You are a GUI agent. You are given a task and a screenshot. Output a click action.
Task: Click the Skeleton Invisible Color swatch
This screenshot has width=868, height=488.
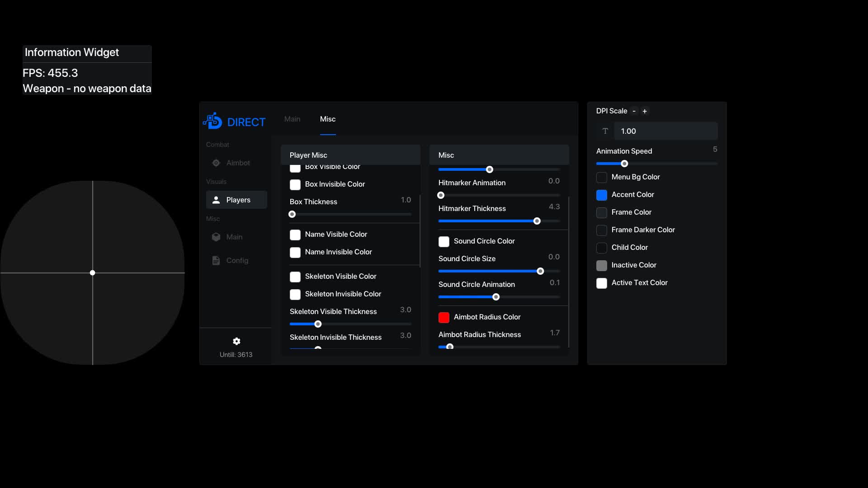pos(295,294)
